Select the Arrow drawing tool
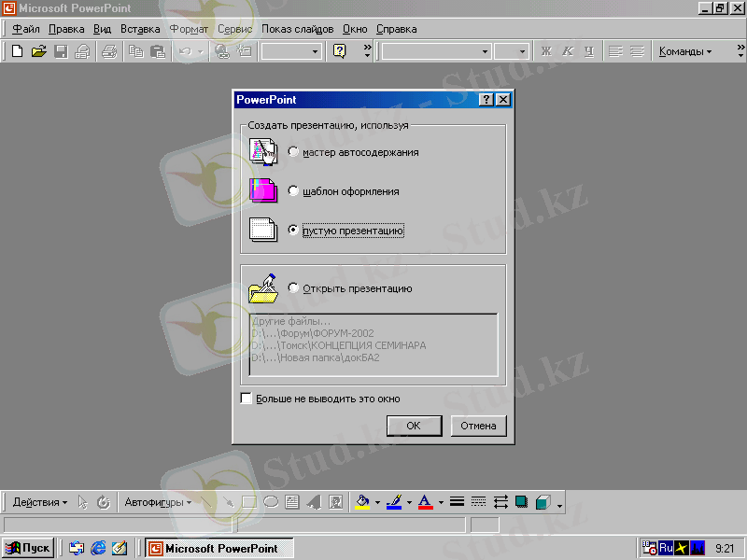The height and width of the screenshot is (560, 747). 228,502
